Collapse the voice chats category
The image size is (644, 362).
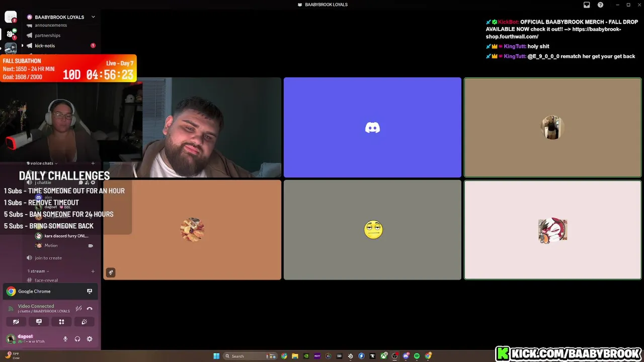(42, 163)
